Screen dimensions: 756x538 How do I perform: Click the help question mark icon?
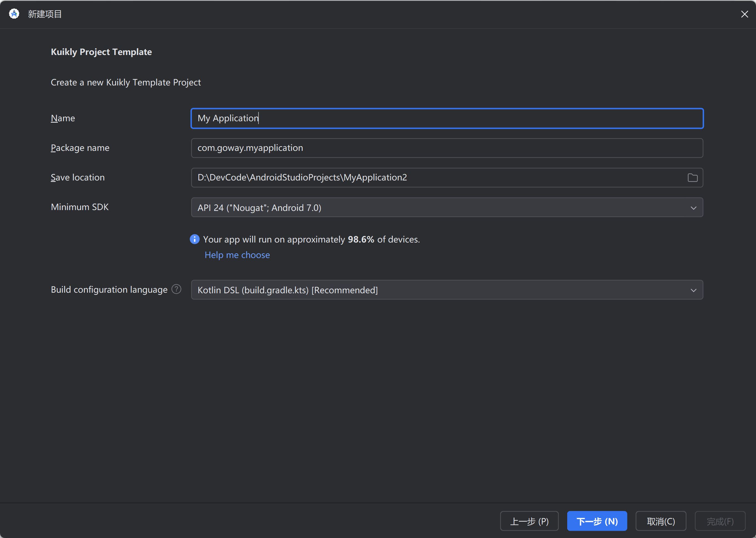pos(176,289)
